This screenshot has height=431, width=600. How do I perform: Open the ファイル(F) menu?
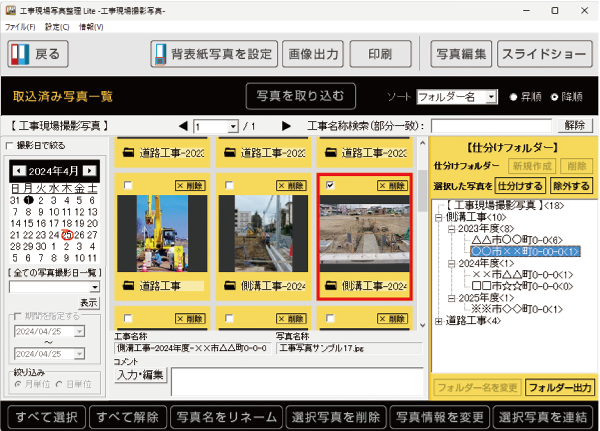point(20,27)
